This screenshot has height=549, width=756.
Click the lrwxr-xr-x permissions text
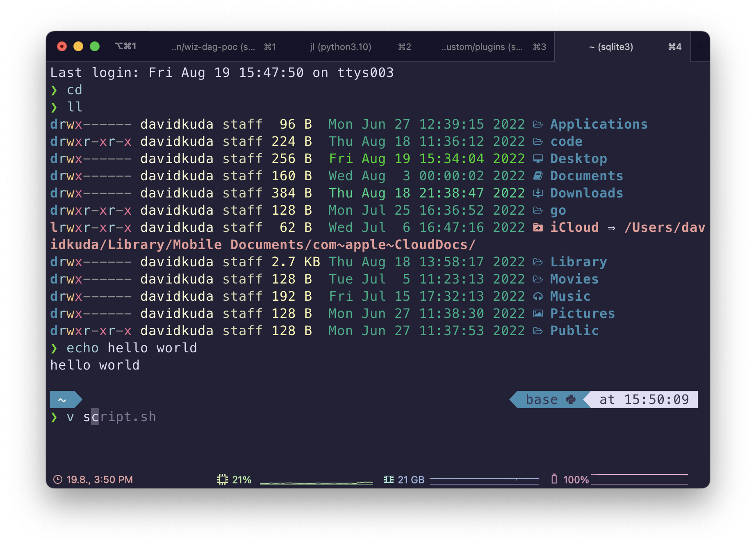[91, 227]
